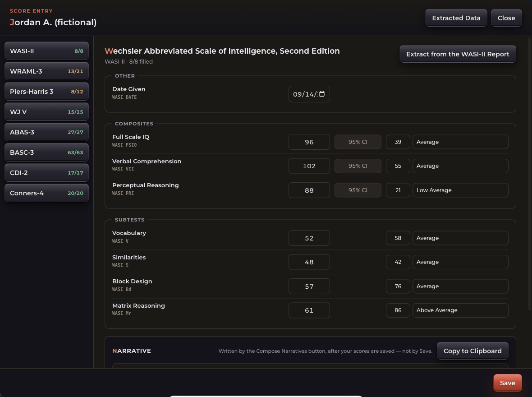The height and width of the screenshot is (397, 532).
Task: Edit Verbal Comprehension percentile 55
Action: point(398,166)
